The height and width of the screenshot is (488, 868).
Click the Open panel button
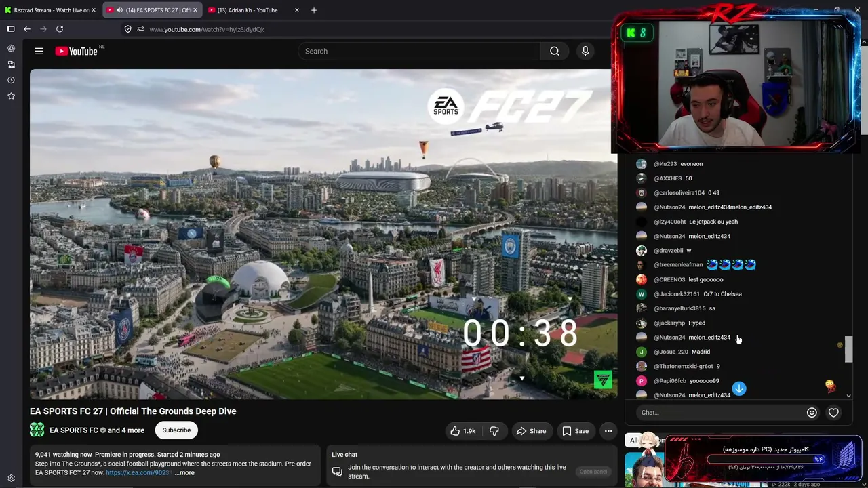coord(593,472)
